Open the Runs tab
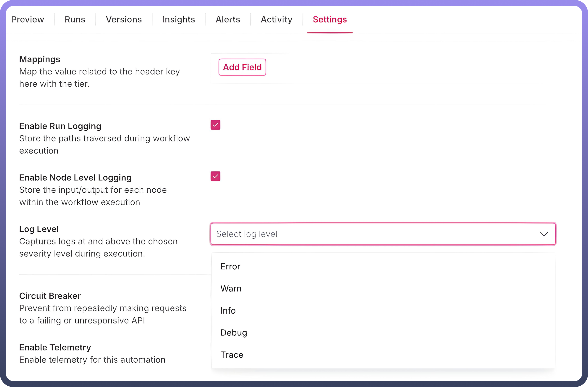The width and height of the screenshot is (588, 387). (x=75, y=19)
